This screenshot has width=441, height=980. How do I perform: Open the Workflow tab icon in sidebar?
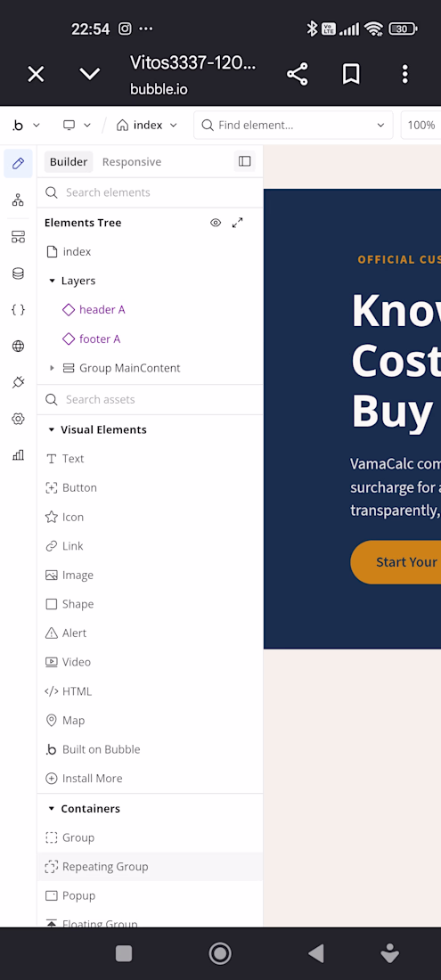point(18,200)
